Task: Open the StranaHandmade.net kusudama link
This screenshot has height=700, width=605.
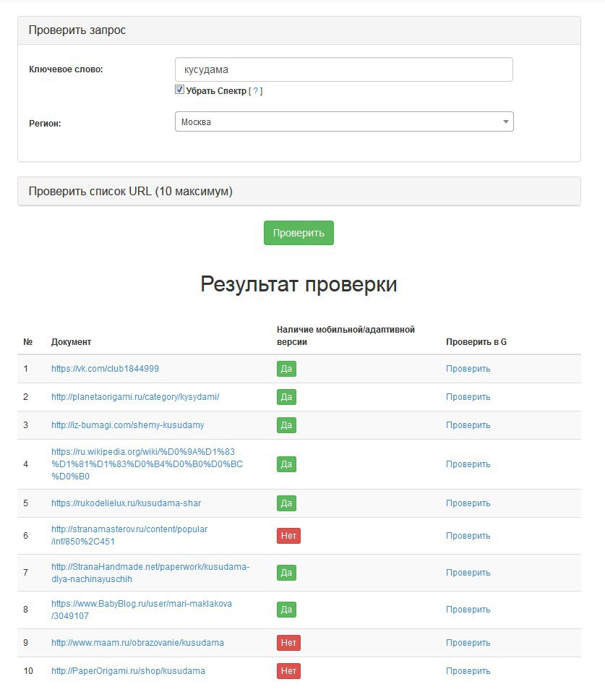Action: coord(150,573)
